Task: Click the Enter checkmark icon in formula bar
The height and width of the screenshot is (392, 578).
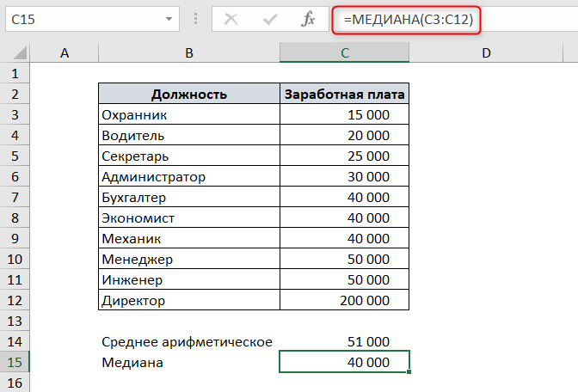Action: click(x=270, y=19)
